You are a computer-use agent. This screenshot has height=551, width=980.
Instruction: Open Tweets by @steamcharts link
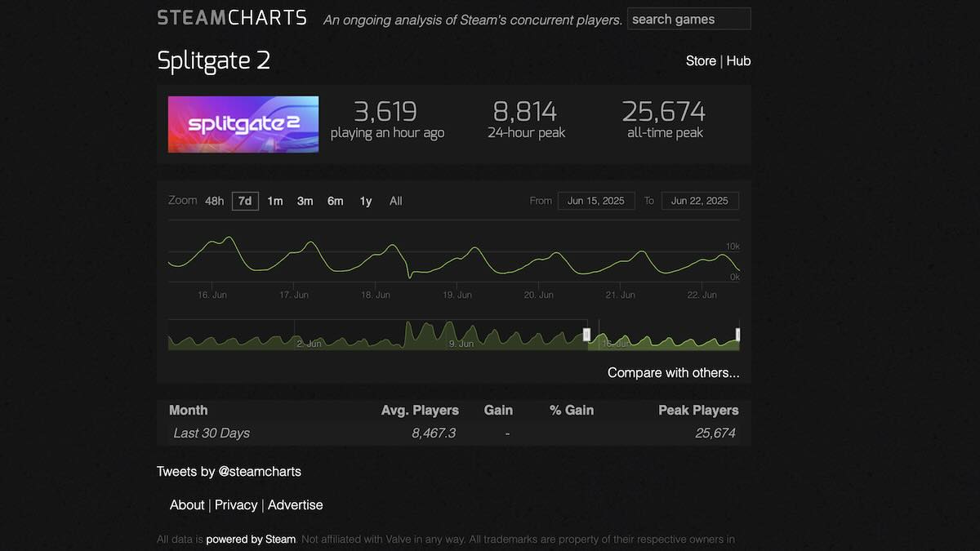(229, 471)
